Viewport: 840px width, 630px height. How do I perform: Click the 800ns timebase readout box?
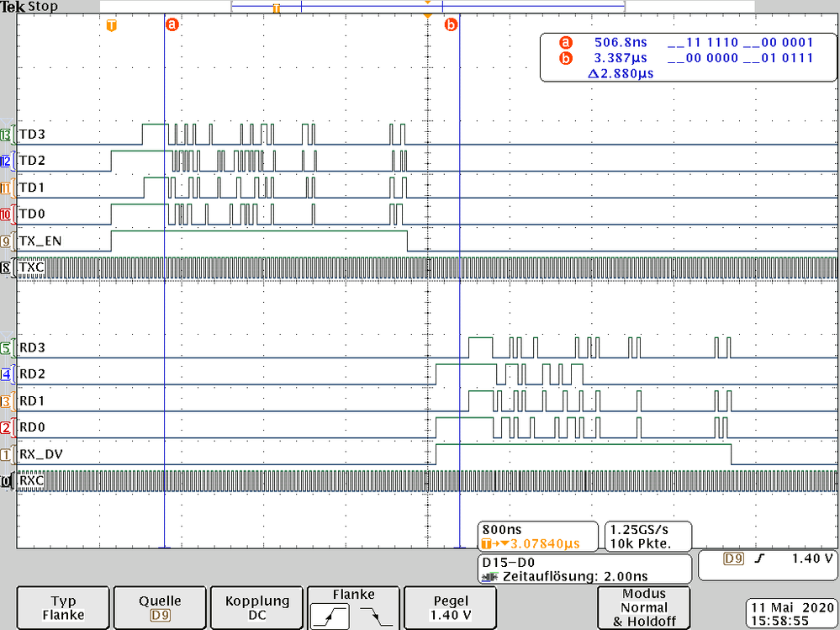(x=537, y=536)
